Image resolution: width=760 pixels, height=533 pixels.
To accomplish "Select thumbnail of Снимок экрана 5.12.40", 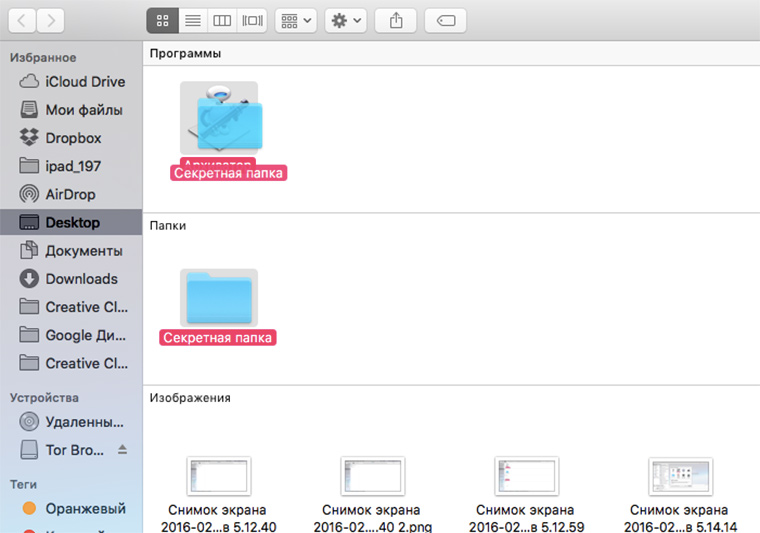I will (x=219, y=476).
